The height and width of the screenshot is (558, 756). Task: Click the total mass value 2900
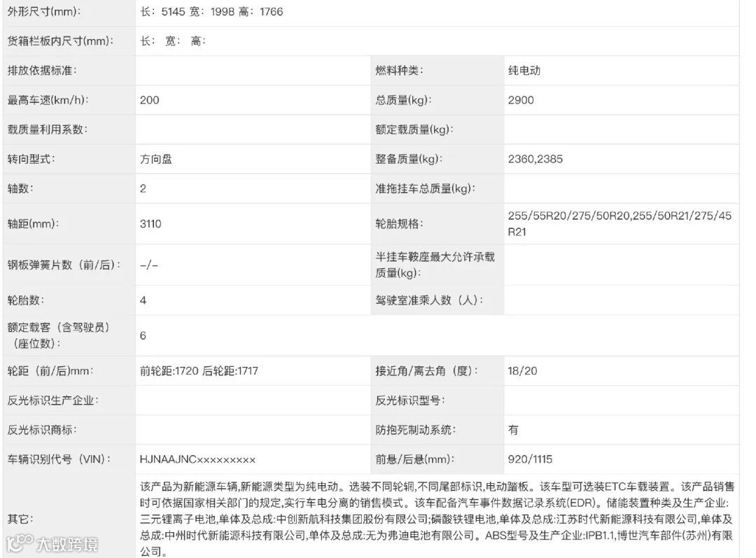click(x=521, y=100)
